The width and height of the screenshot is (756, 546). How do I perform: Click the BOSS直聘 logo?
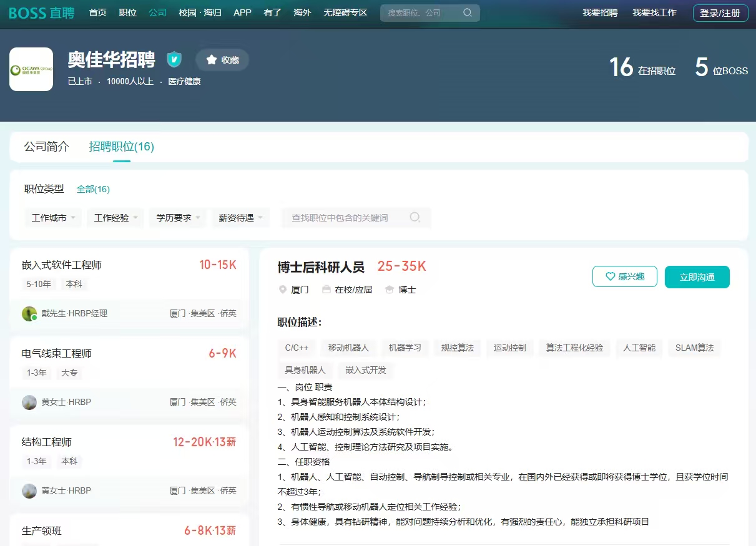[42, 13]
